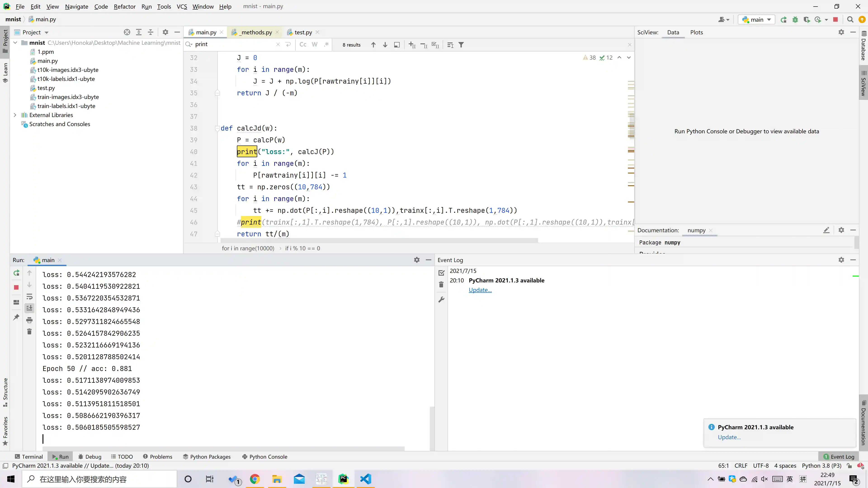Click the Print icon in Run console
This screenshot has height=488, width=868.
pos(29,320)
